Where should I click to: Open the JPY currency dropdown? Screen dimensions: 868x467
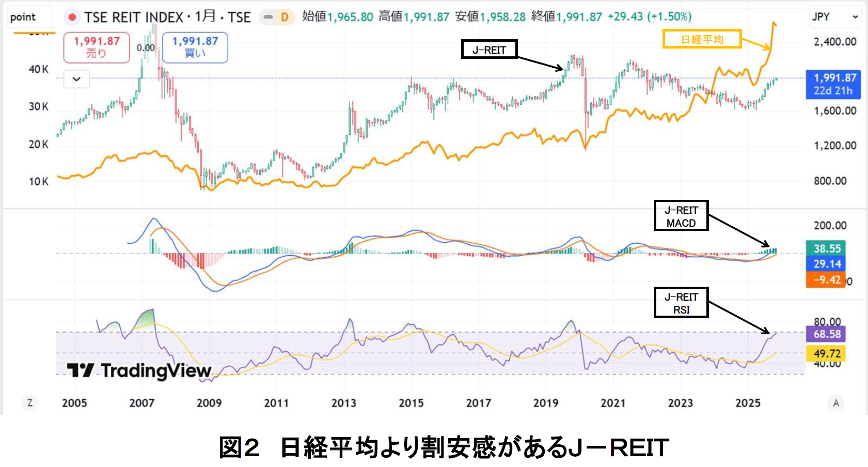[834, 17]
